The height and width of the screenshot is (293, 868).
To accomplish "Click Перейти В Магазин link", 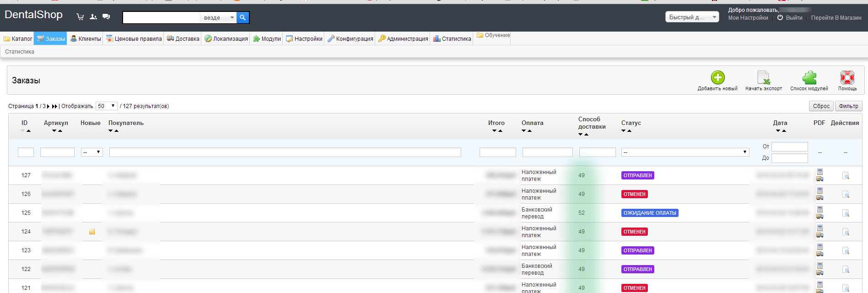I will [x=836, y=18].
